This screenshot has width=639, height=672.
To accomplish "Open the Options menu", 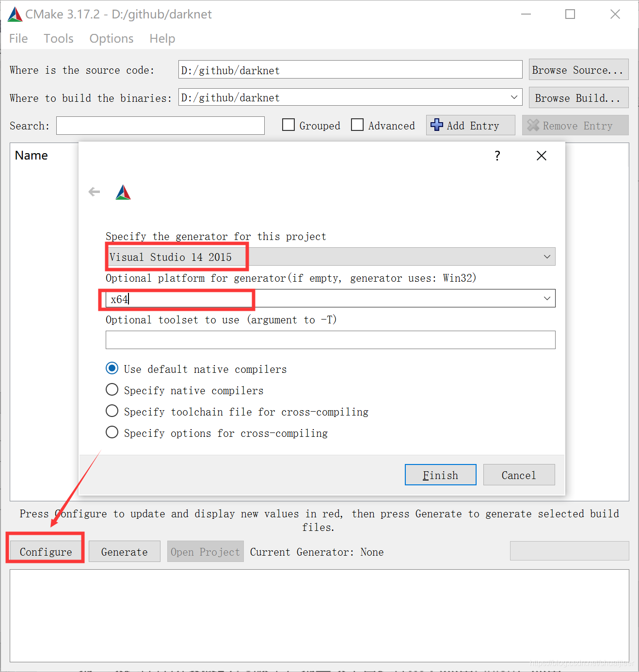I will (112, 39).
